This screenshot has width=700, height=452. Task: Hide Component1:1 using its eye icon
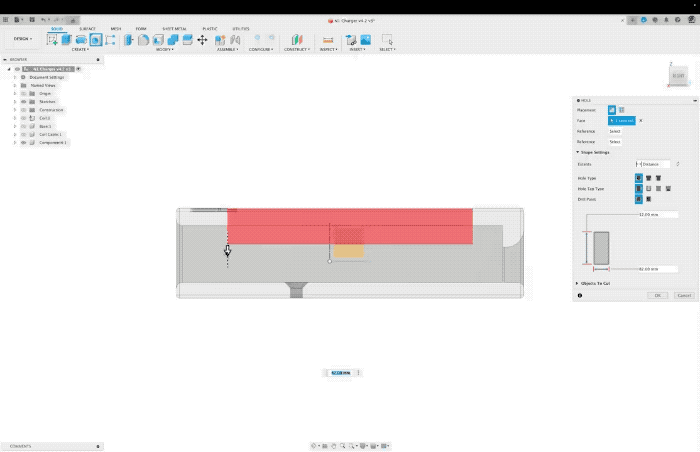pos(23,143)
